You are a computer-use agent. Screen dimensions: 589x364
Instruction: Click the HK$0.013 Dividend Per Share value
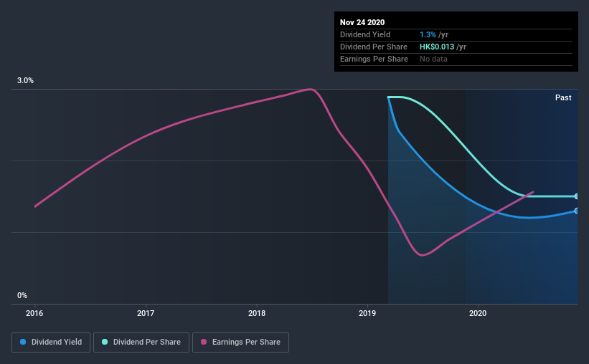click(x=437, y=47)
